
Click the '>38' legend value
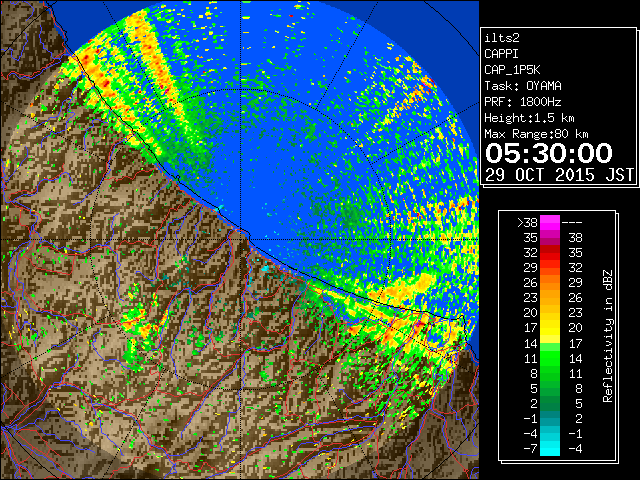coord(527,222)
